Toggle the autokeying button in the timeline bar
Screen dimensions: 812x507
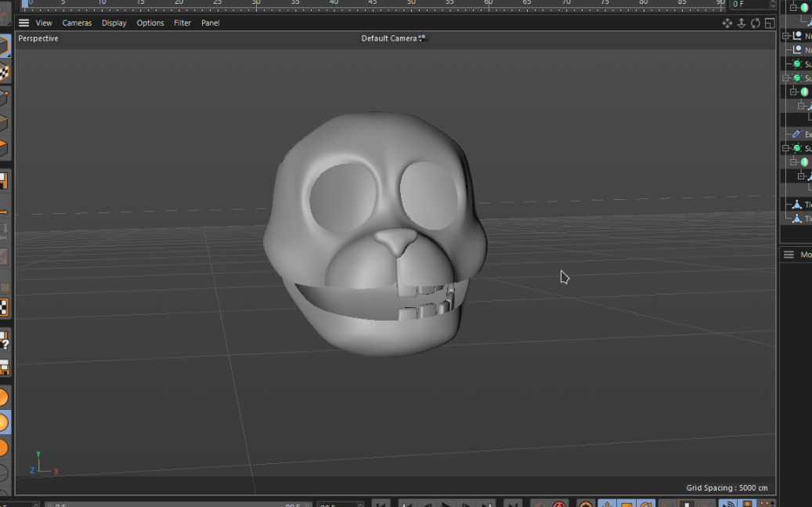click(x=559, y=504)
